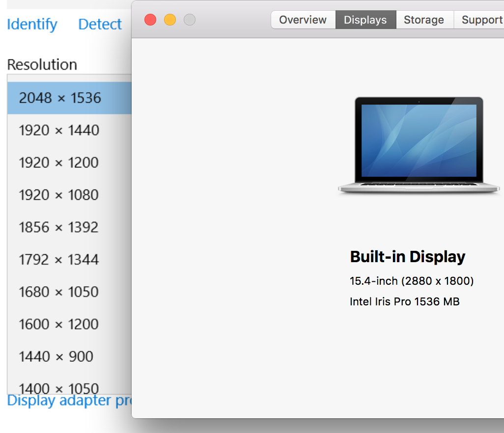Select the Displays tab

coord(365,20)
